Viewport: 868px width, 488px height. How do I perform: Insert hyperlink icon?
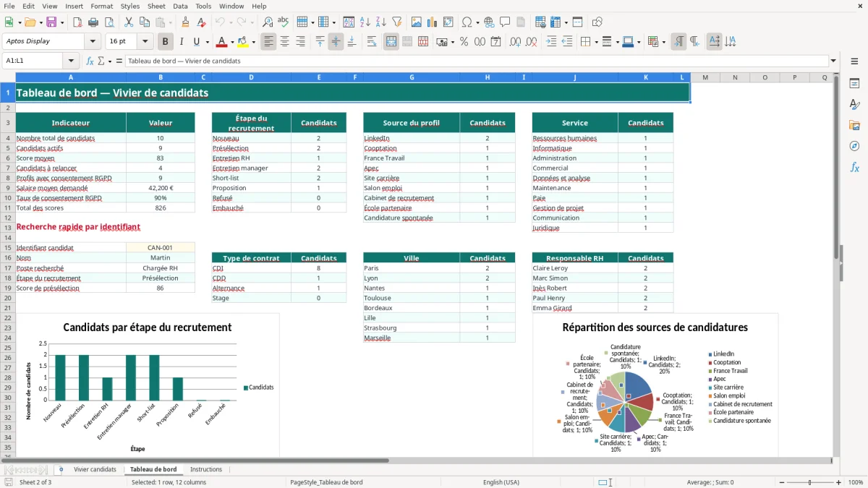(489, 22)
